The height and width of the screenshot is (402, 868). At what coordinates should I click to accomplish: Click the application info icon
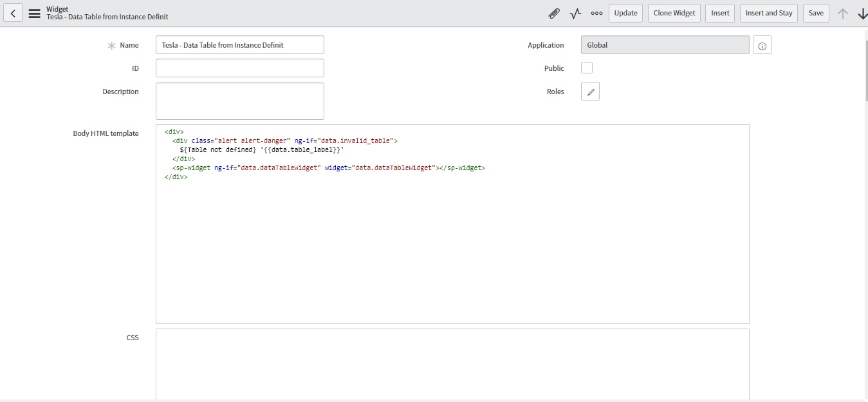tap(762, 45)
